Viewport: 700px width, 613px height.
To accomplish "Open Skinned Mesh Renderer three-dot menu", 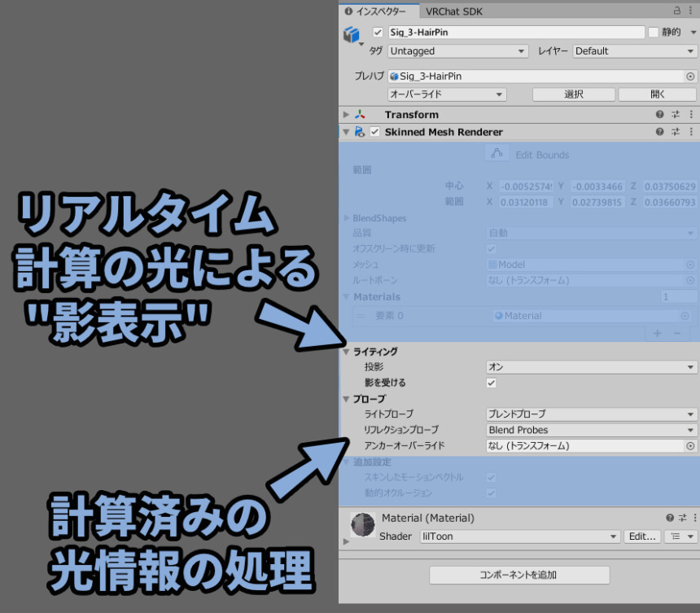I will 691,132.
